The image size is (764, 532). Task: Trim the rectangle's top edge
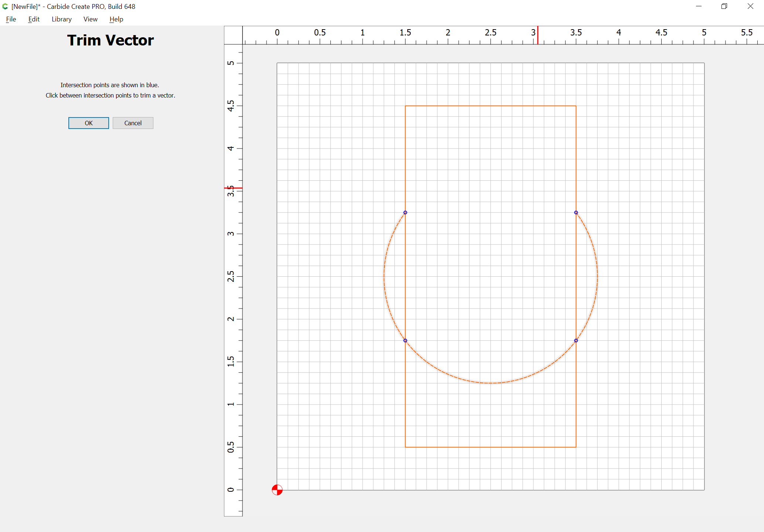pyautogui.click(x=490, y=106)
